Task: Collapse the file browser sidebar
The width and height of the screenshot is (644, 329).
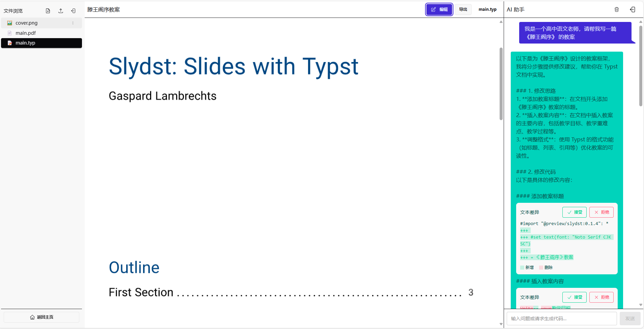Action: [x=73, y=11]
